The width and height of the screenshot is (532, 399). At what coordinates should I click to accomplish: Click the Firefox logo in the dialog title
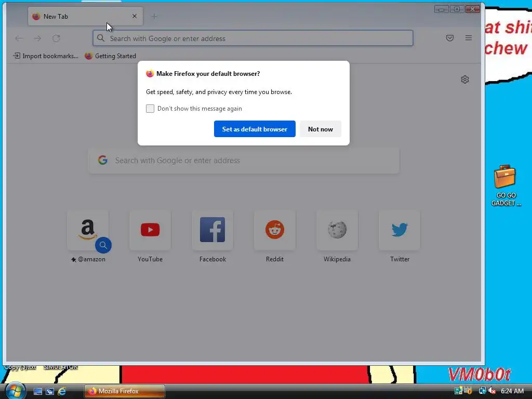tap(150, 74)
